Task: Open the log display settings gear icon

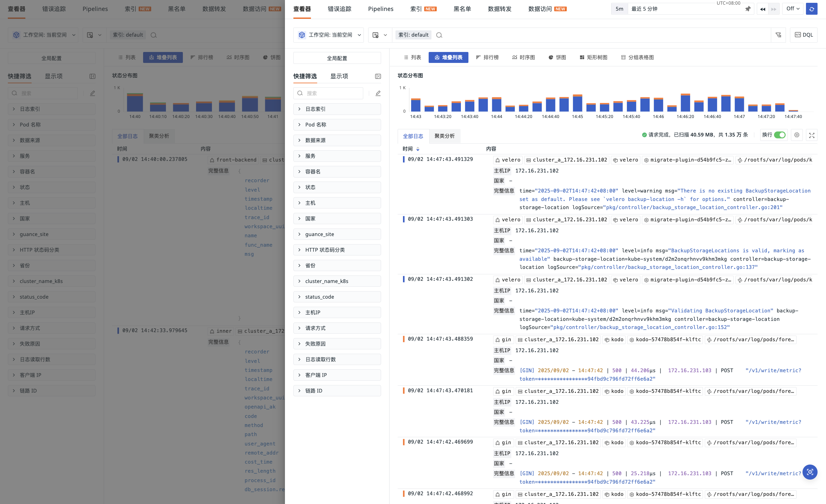Action: (797, 135)
